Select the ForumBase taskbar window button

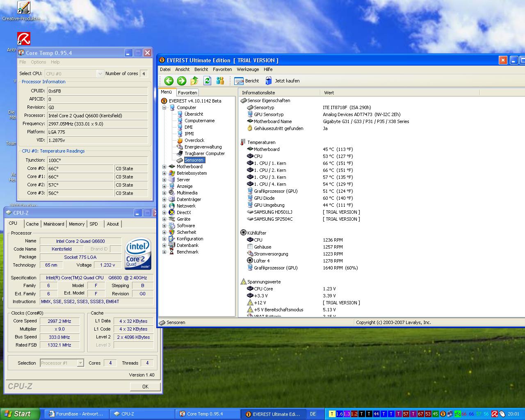coord(76,414)
